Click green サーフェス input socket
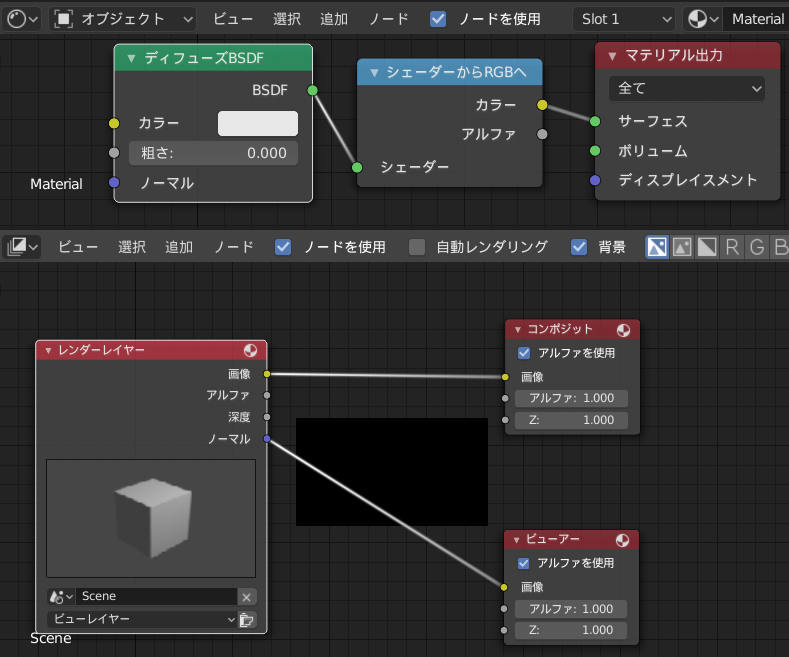Viewport: 789px width, 657px height. click(x=595, y=121)
